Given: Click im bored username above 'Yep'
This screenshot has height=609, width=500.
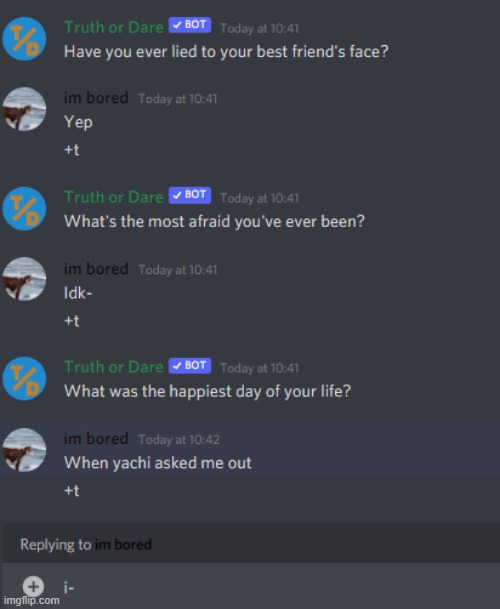Looking at the screenshot, I should 96,98.
